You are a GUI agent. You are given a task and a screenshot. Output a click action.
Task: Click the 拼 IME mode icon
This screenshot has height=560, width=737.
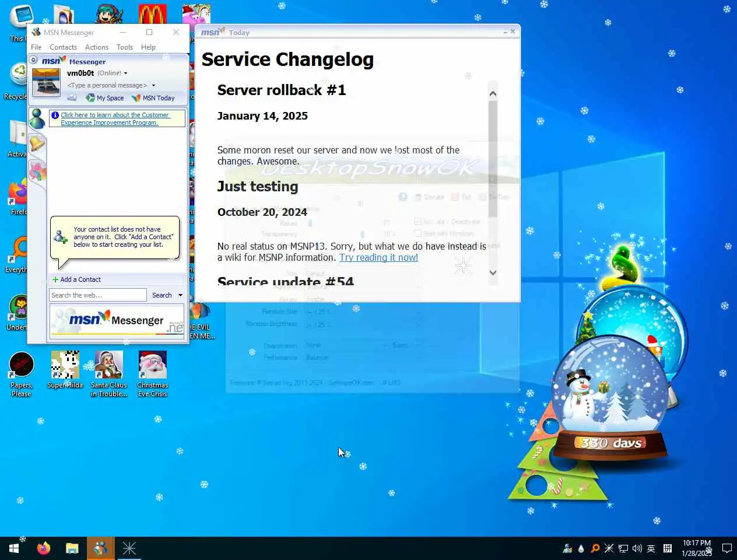668,548
